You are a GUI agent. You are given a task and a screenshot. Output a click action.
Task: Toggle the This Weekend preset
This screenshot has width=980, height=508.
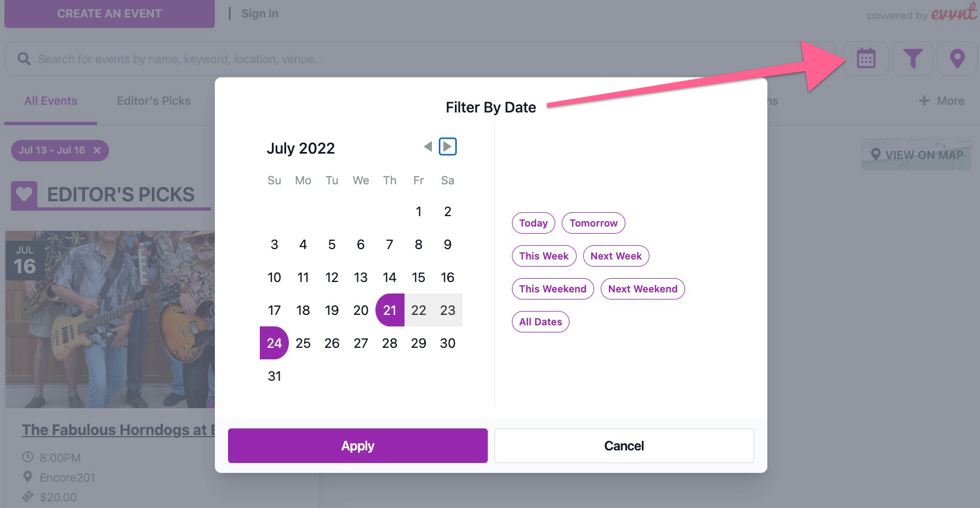552,289
